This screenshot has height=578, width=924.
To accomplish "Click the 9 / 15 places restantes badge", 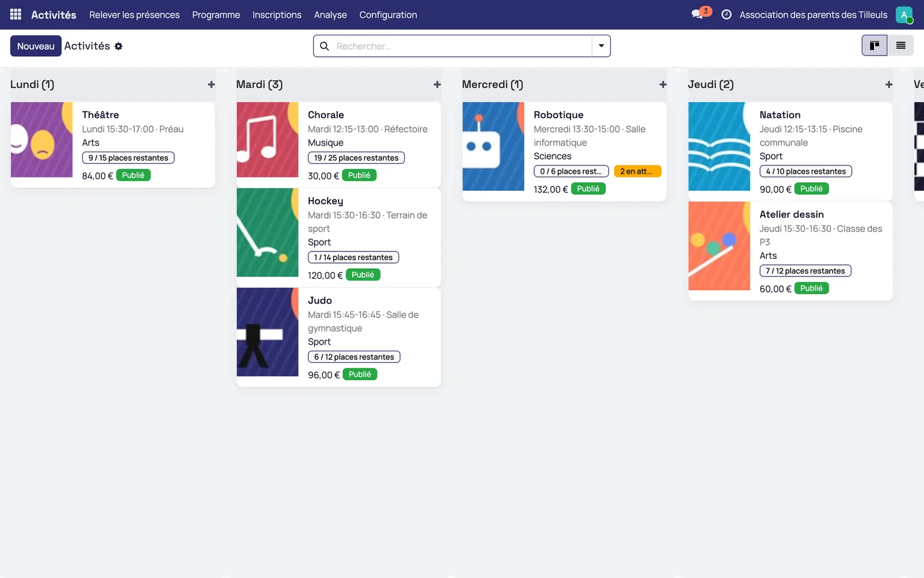I will (x=128, y=158).
